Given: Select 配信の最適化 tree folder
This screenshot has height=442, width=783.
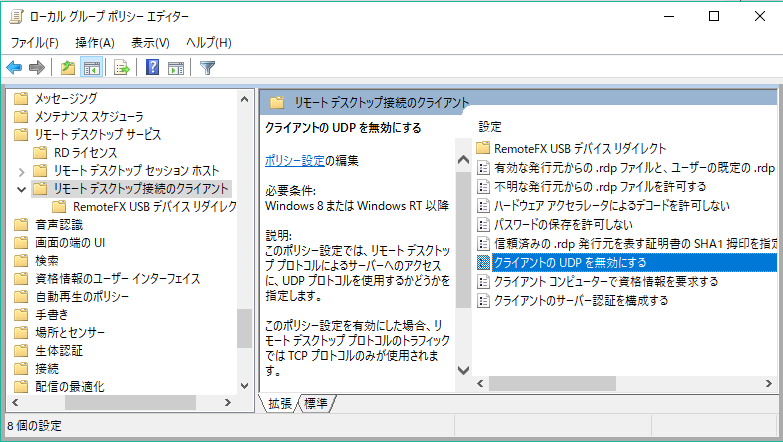Looking at the screenshot, I should 70,387.
